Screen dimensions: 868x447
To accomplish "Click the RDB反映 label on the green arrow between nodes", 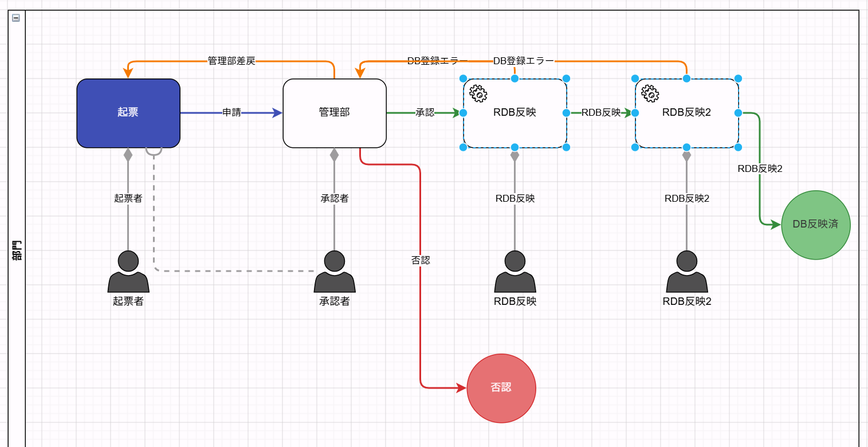I will [601, 113].
